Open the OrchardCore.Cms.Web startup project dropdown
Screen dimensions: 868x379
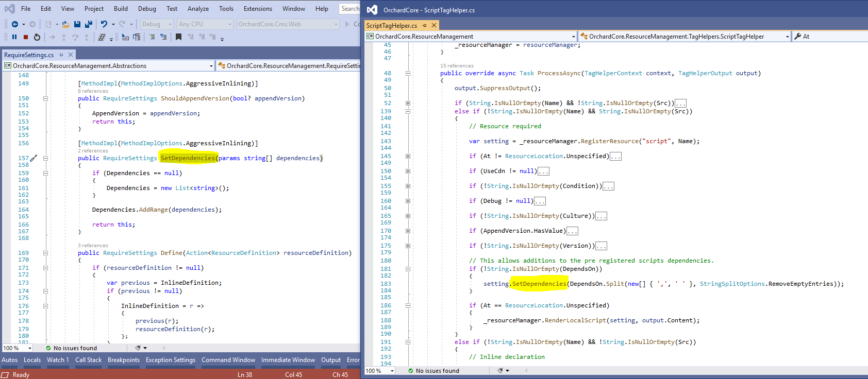pos(288,24)
